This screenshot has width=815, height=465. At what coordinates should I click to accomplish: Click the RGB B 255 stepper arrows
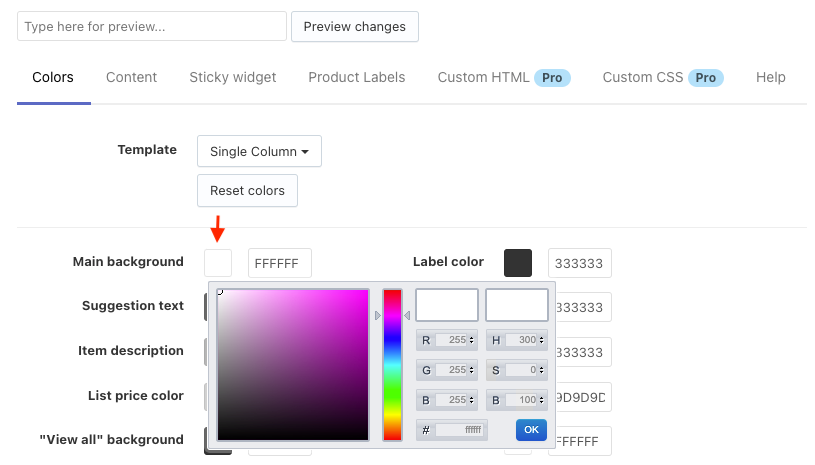(471, 400)
